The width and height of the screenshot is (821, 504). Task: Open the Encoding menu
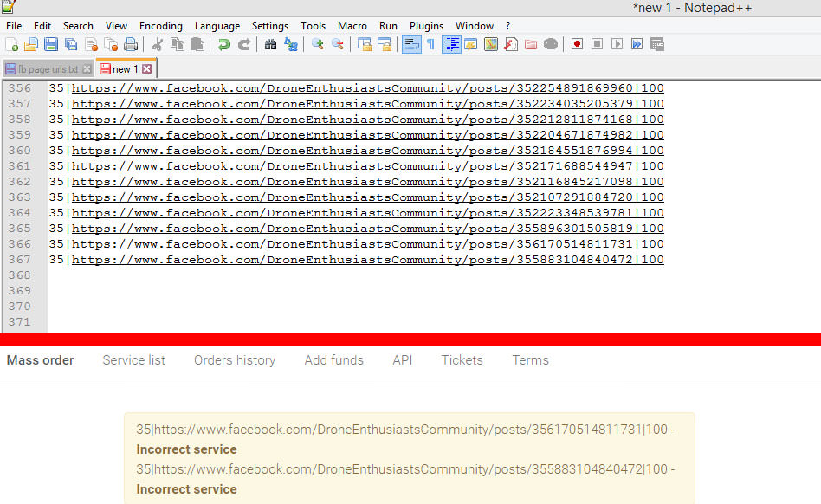click(161, 26)
